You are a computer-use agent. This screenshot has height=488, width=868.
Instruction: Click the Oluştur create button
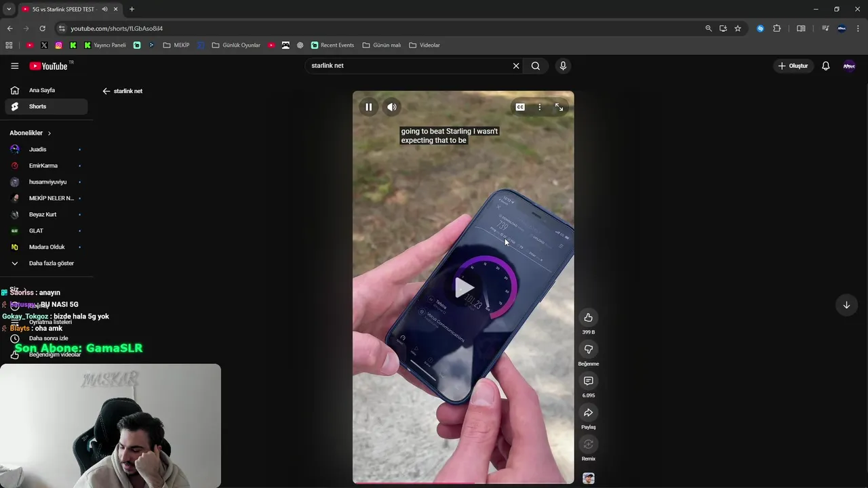pos(793,66)
